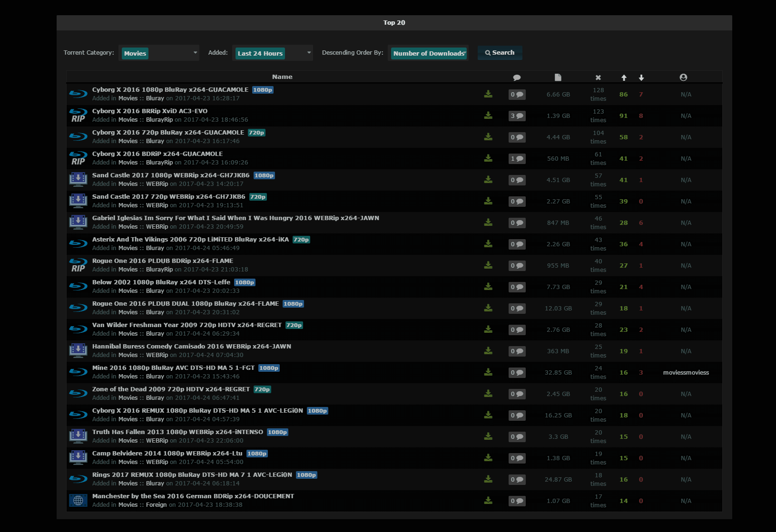Click Bluray icon for Van Wilder Freshman Year

(x=78, y=329)
